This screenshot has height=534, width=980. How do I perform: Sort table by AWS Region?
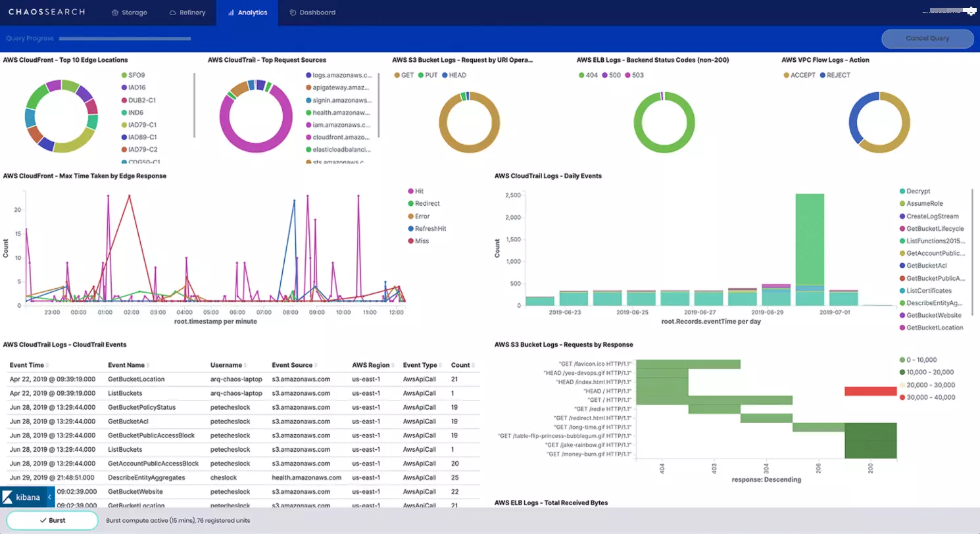click(x=373, y=365)
